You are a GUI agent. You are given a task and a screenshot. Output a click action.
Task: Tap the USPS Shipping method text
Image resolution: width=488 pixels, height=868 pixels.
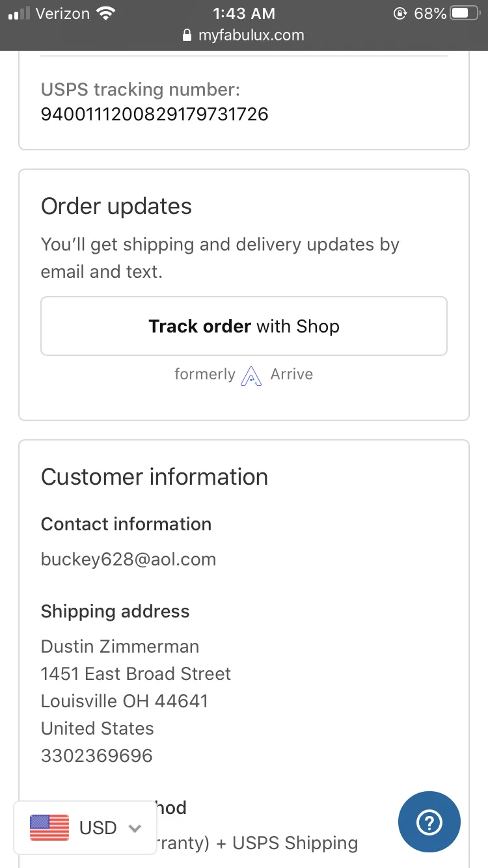(x=295, y=843)
